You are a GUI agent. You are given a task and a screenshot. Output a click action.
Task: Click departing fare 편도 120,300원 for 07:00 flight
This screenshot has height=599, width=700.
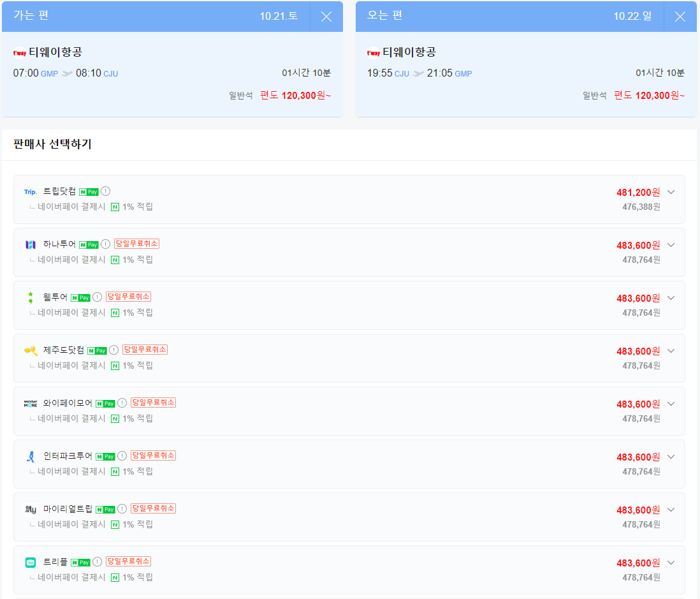296,96
